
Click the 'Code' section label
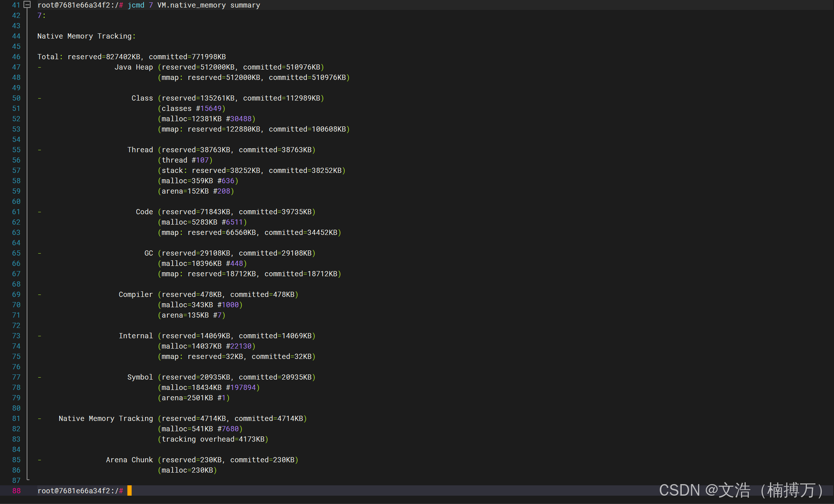click(144, 212)
